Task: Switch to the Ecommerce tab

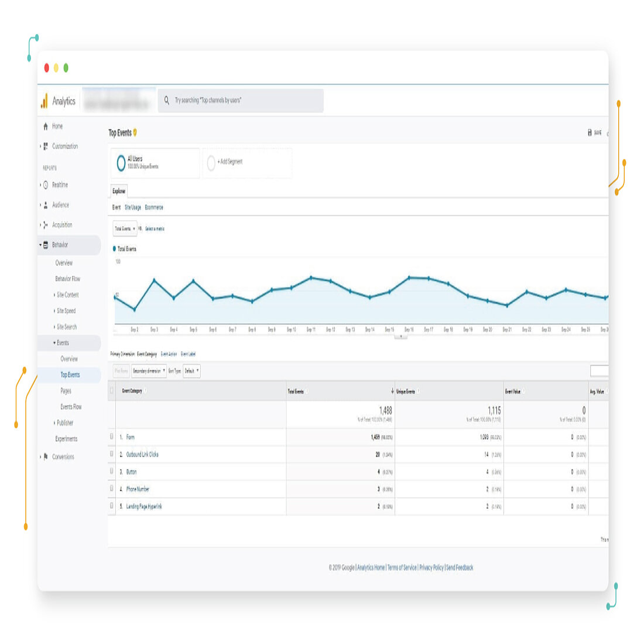Action: (154, 207)
